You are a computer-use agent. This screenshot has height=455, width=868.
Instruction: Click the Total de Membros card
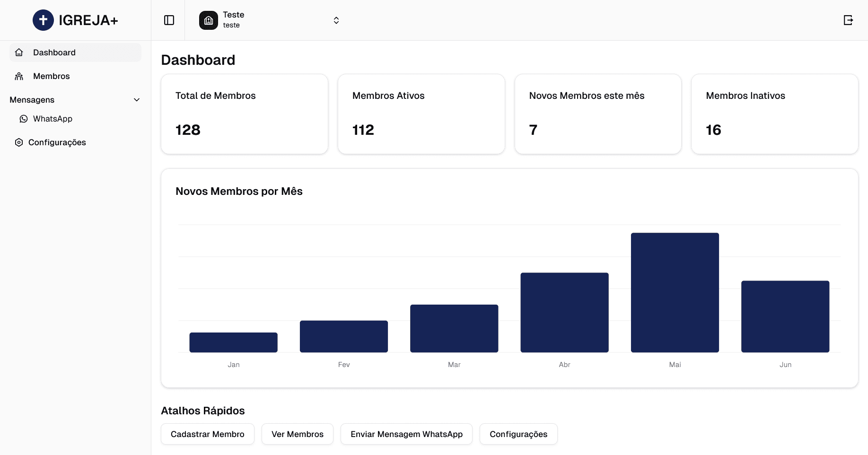tap(244, 114)
